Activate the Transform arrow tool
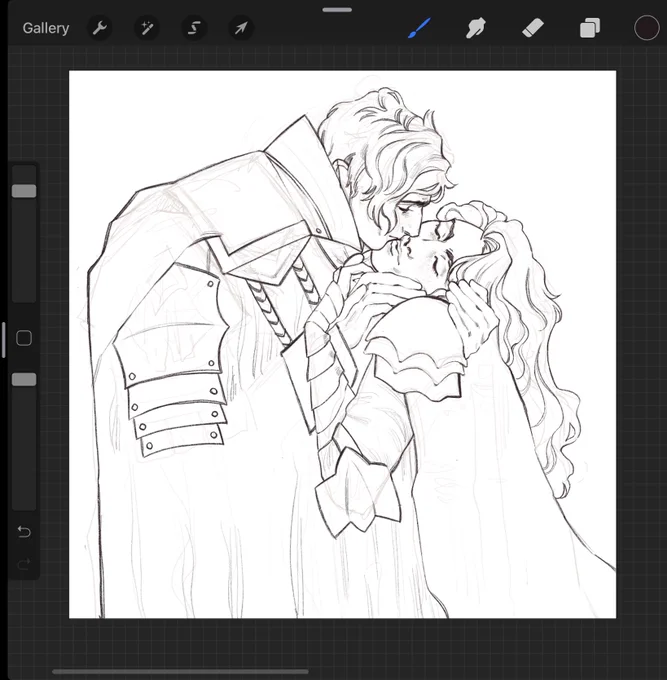The height and width of the screenshot is (680, 667). point(241,28)
